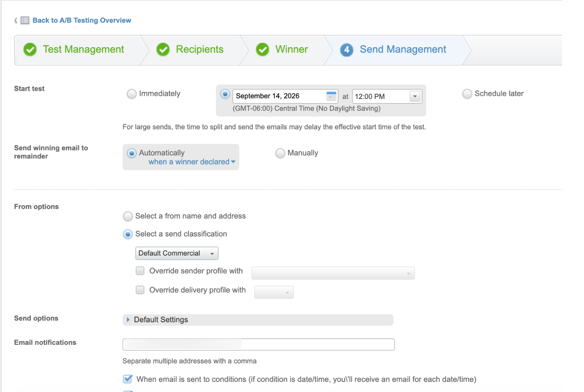584x392 pixels.
Task: Open the when a winner declared dropdown
Action: pos(192,162)
